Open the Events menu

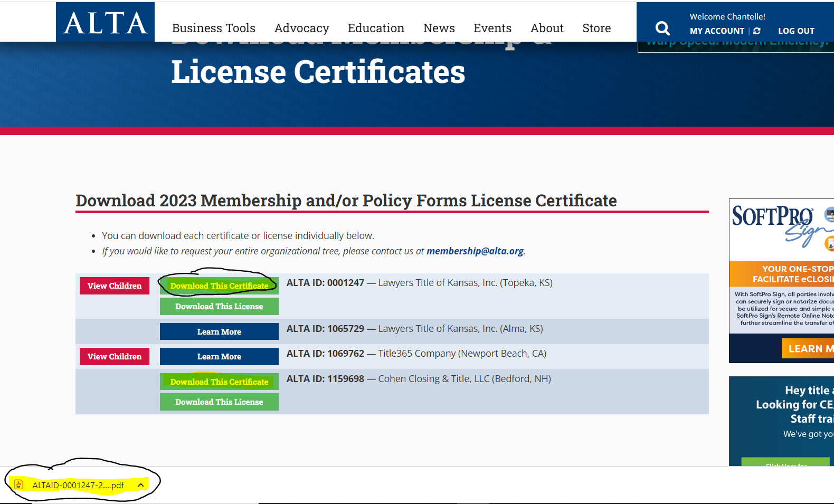(492, 28)
